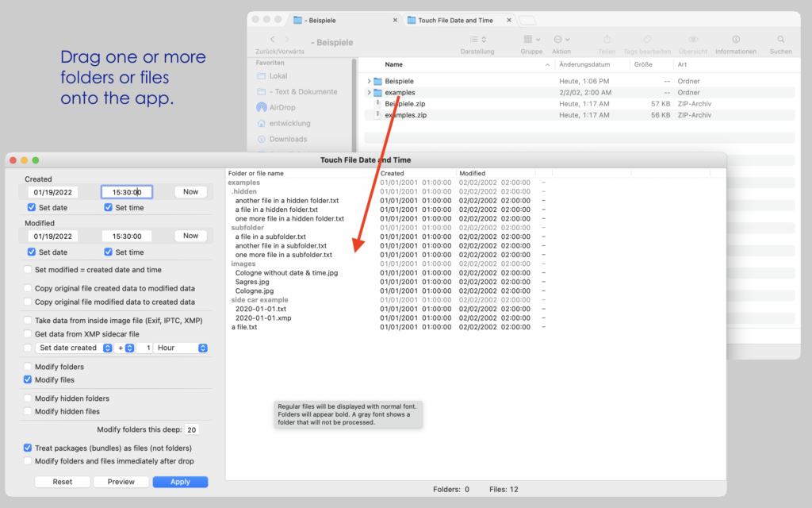812x508 pixels.
Task: Enable 'Copy original file modified data to created data'
Action: click(x=28, y=302)
